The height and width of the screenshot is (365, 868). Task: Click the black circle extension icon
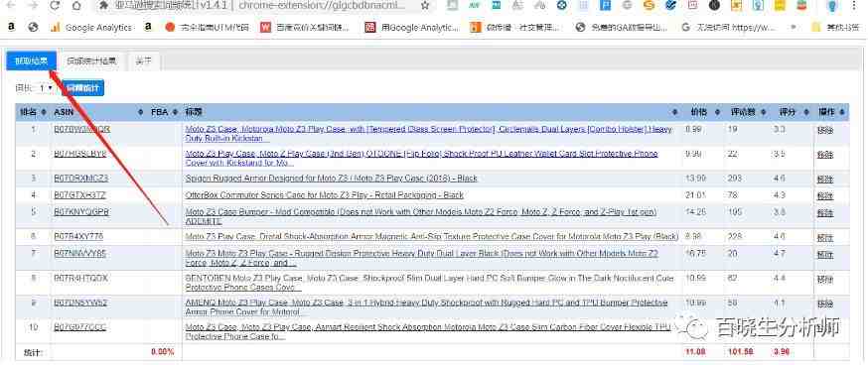tap(715, 6)
